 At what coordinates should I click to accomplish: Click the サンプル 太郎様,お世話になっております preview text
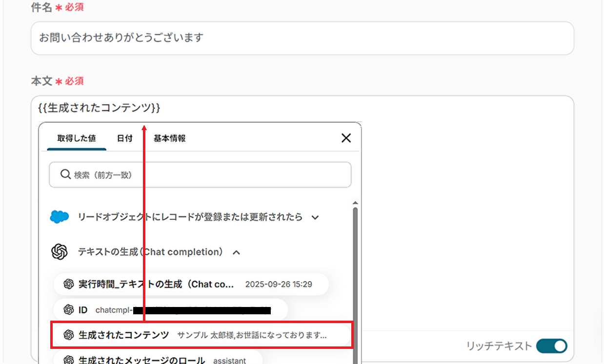tap(252, 335)
